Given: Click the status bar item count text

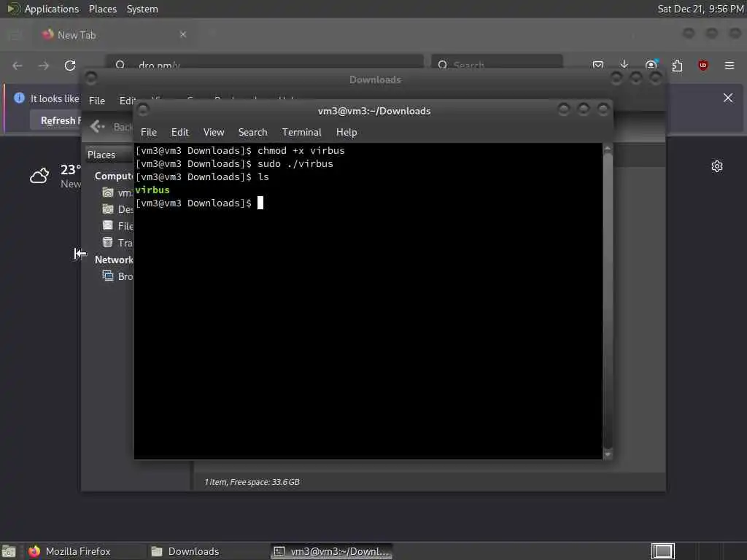Looking at the screenshot, I should [252, 482].
